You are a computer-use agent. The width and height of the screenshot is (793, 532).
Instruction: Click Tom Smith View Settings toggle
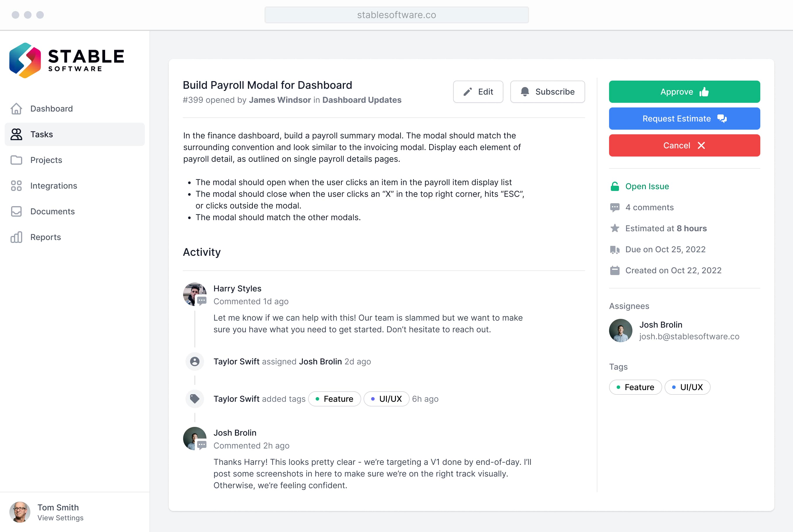[x=74, y=512]
